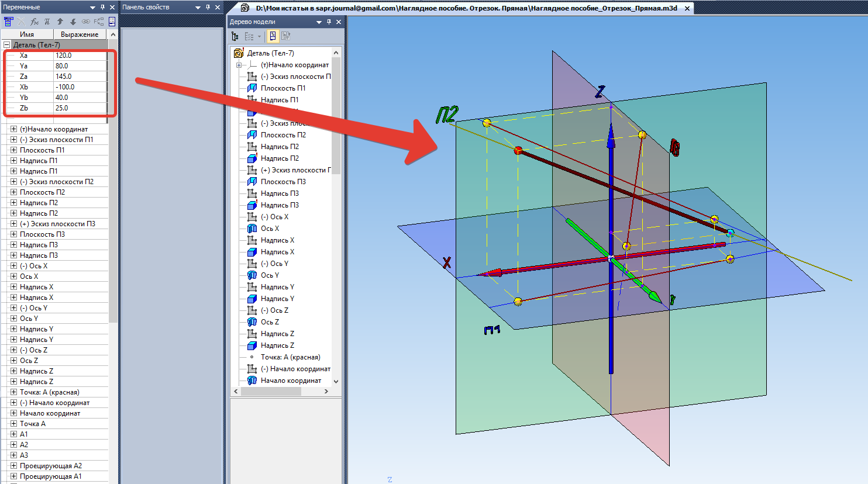
Task: Close the m3d document tab
Action: 687,8
